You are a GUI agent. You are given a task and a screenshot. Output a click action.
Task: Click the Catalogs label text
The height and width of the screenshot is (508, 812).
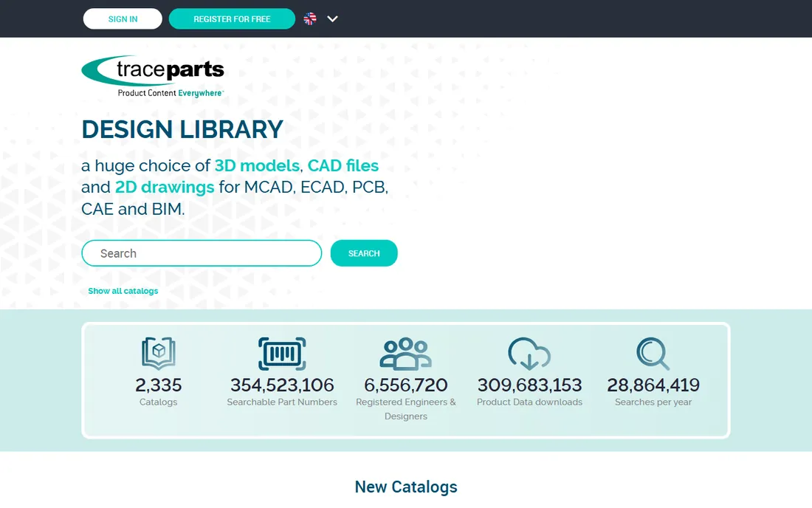[x=159, y=402]
